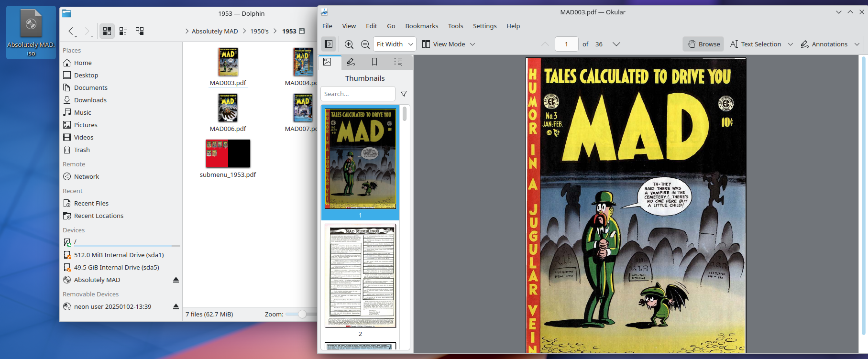Eject the Absolutely MAD device
The width and height of the screenshot is (868, 359).
click(x=176, y=280)
